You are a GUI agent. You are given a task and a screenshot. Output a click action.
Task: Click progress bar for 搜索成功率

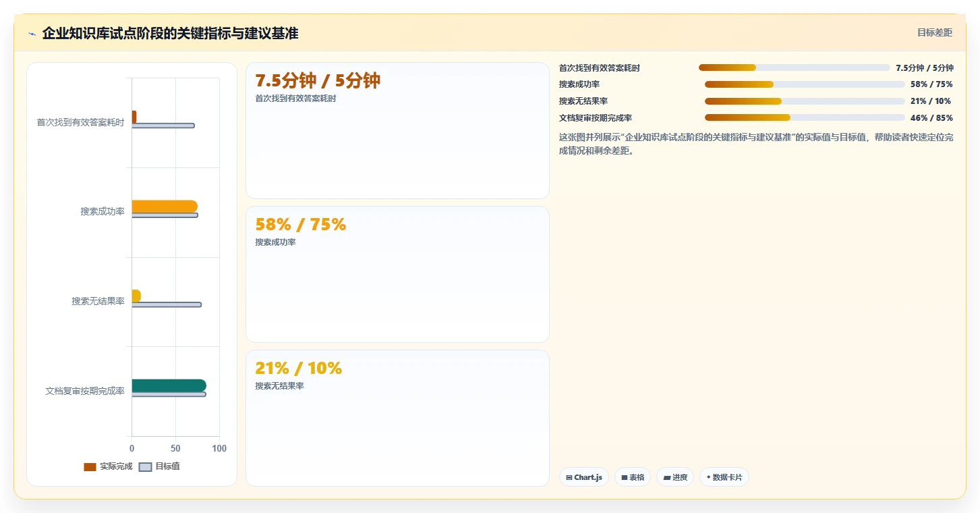(805, 84)
